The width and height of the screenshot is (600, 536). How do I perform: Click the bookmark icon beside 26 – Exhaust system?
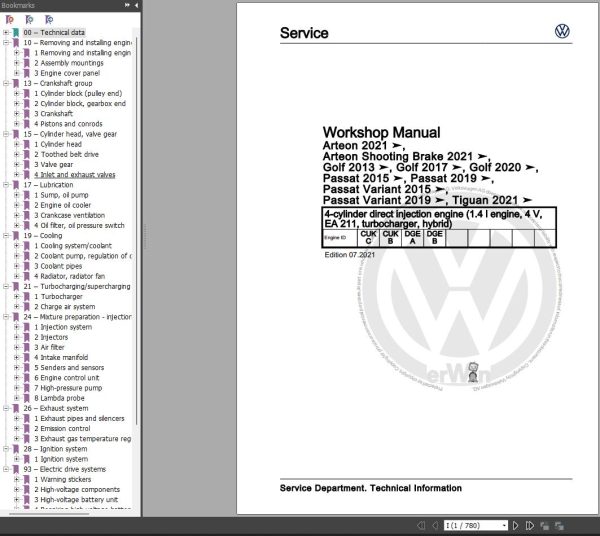(16, 408)
